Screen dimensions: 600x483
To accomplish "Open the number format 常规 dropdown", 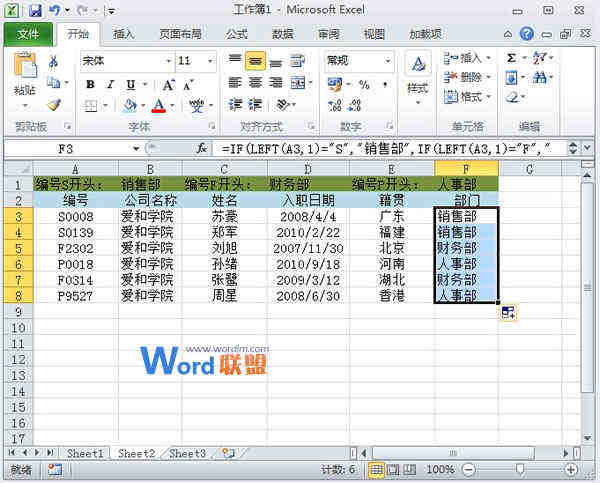I will [x=388, y=61].
